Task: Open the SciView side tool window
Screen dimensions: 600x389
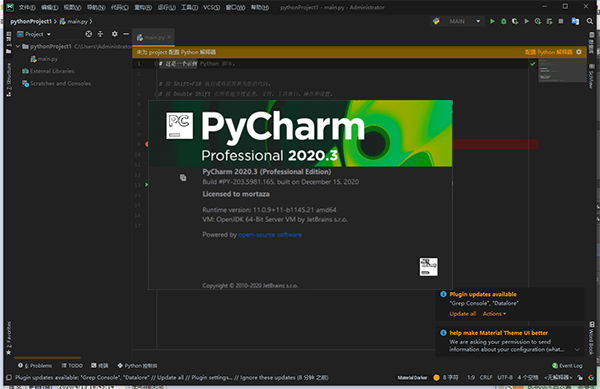Action: coord(592,76)
